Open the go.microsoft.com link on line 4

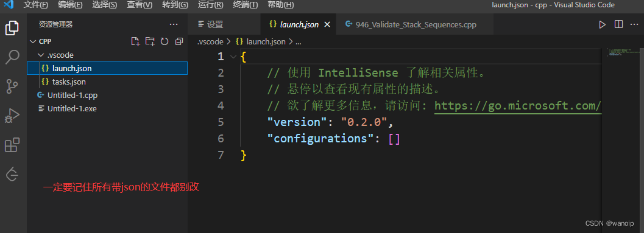[x=518, y=106]
